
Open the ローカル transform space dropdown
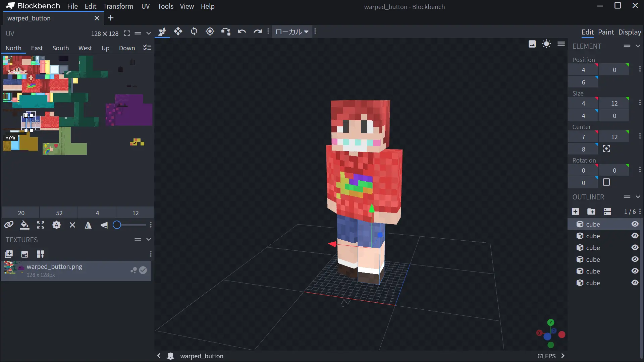292,32
